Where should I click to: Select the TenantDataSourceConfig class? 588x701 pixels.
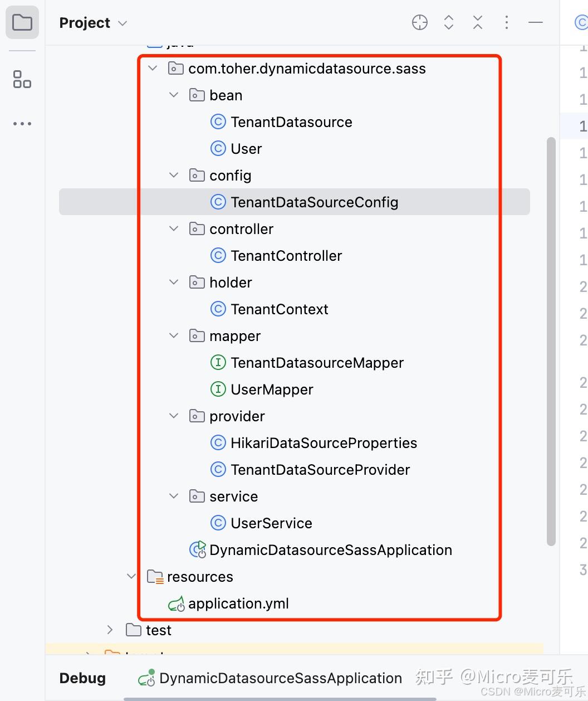point(315,202)
